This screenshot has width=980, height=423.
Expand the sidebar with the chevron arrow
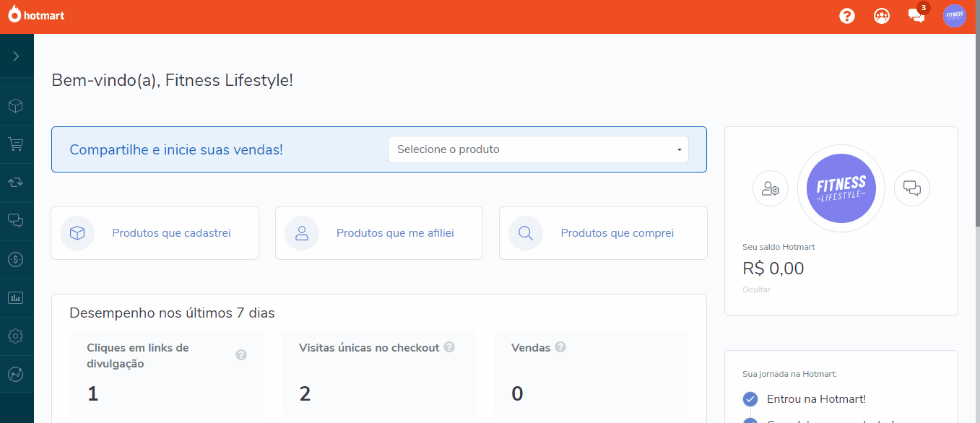pyautogui.click(x=16, y=56)
